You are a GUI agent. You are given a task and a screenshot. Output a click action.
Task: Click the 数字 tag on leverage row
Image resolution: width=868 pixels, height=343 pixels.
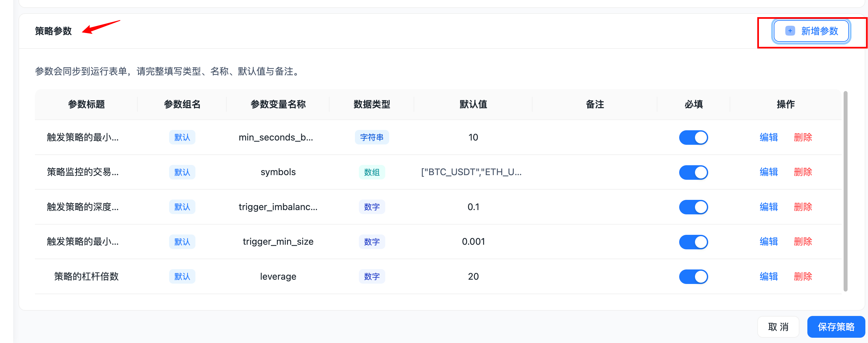372,276
